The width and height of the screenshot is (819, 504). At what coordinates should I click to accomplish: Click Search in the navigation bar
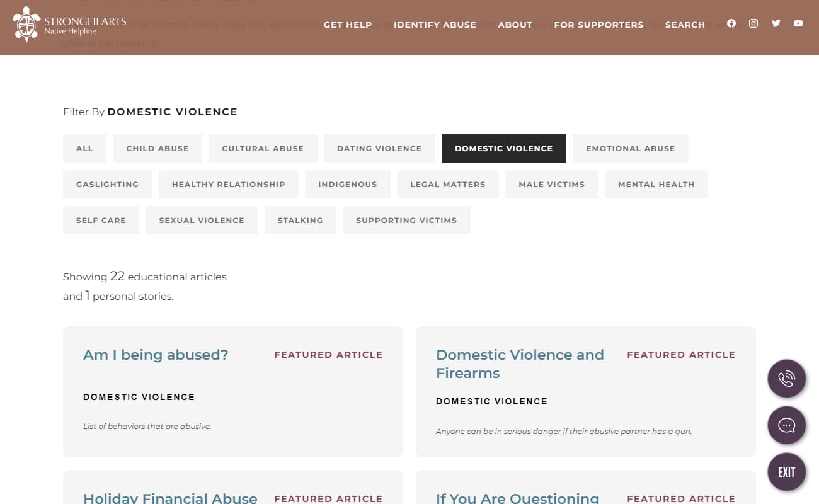685,25
